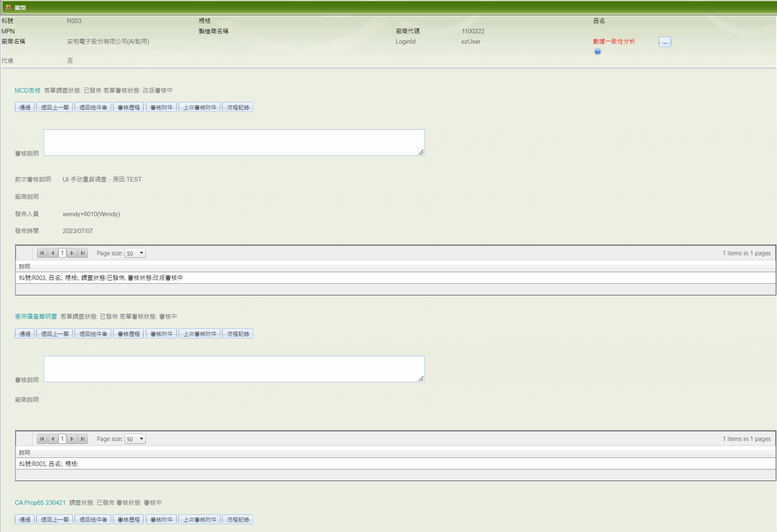This screenshot has width=777, height=532.
Task: Open the CA Prop65 230421 link
Action: [40, 502]
